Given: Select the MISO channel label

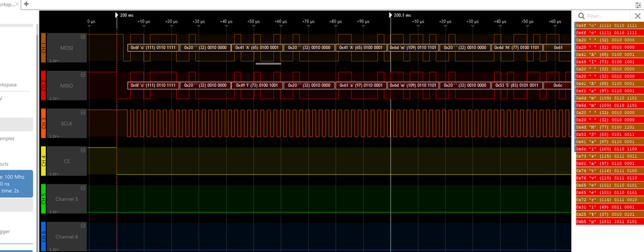Looking at the screenshot, I should [x=66, y=86].
